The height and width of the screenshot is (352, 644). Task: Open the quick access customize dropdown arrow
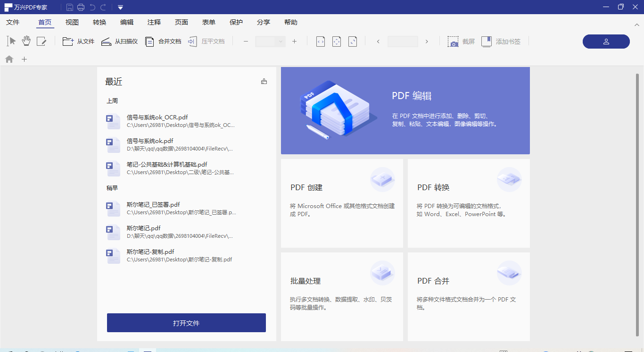click(x=121, y=7)
